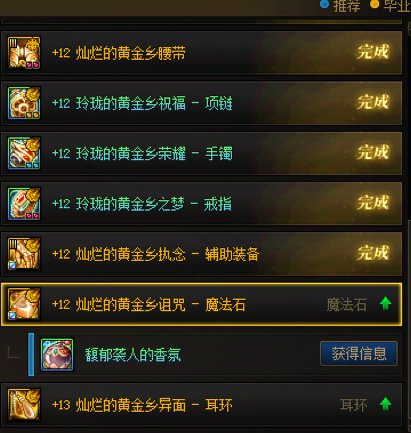The width and height of the screenshot is (411, 433).
Task: Select the +12 玲珑的黄金乡之梦 - 戒指 row
Action: coord(201,204)
